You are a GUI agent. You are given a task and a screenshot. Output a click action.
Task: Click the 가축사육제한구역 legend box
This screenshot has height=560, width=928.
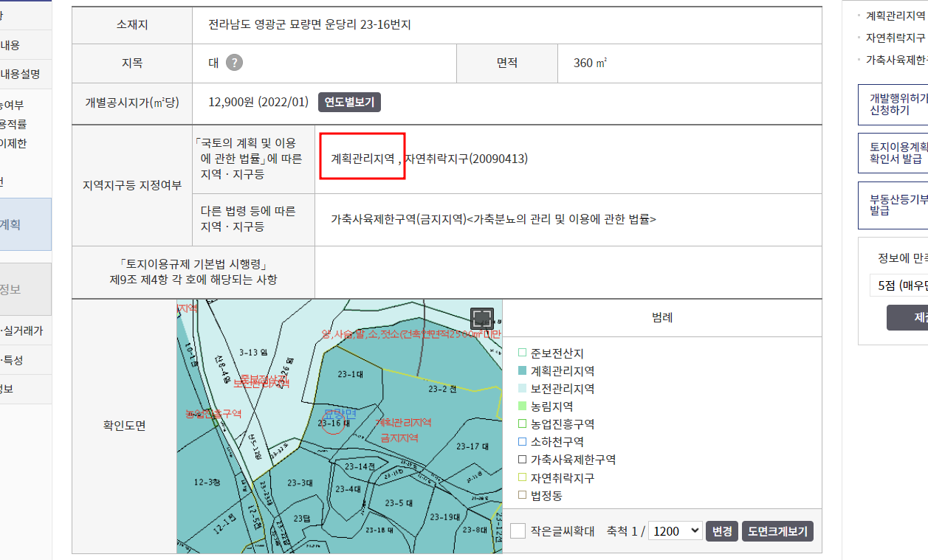tap(523, 460)
